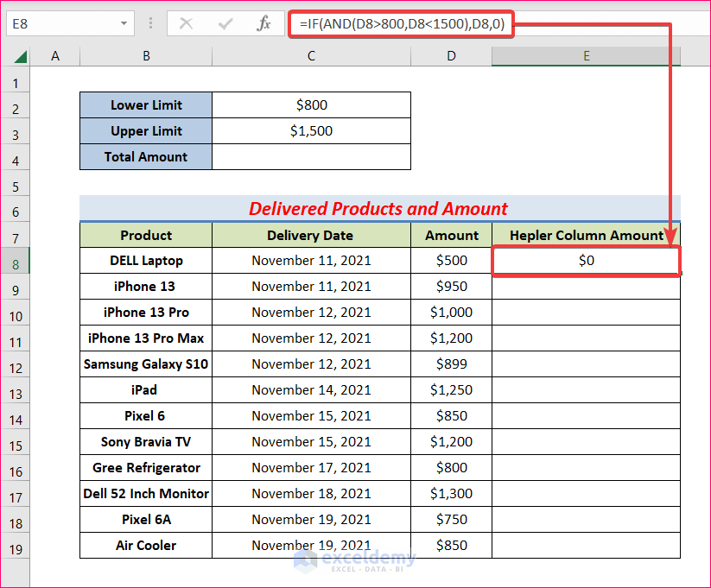Click the 'Upper Limit' label cell
711x588 pixels.
click(x=146, y=131)
